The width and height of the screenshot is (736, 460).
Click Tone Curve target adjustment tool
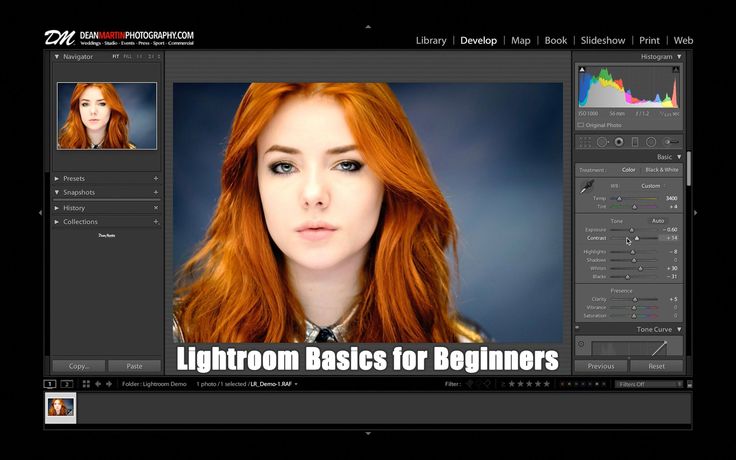click(x=581, y=344)
